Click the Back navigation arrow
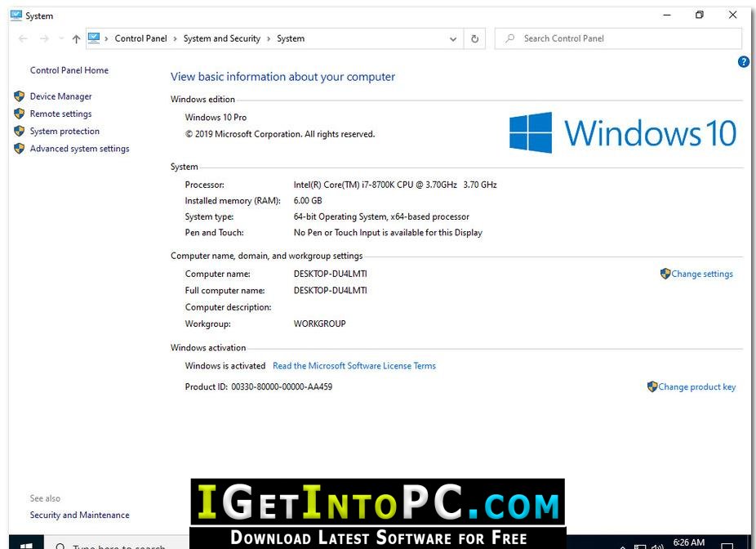This screenshot has height=549, width=756. 23,38
